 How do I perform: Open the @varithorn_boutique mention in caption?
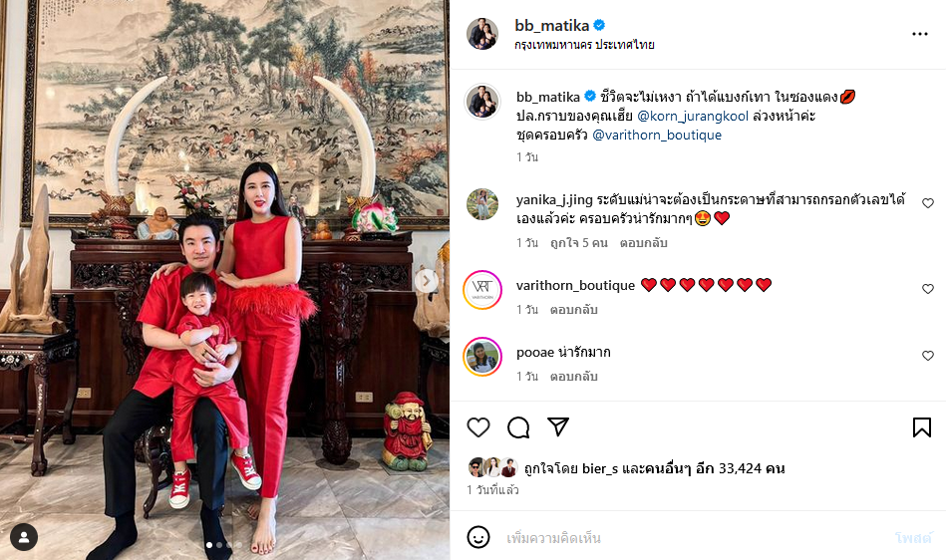coord(657,136)
